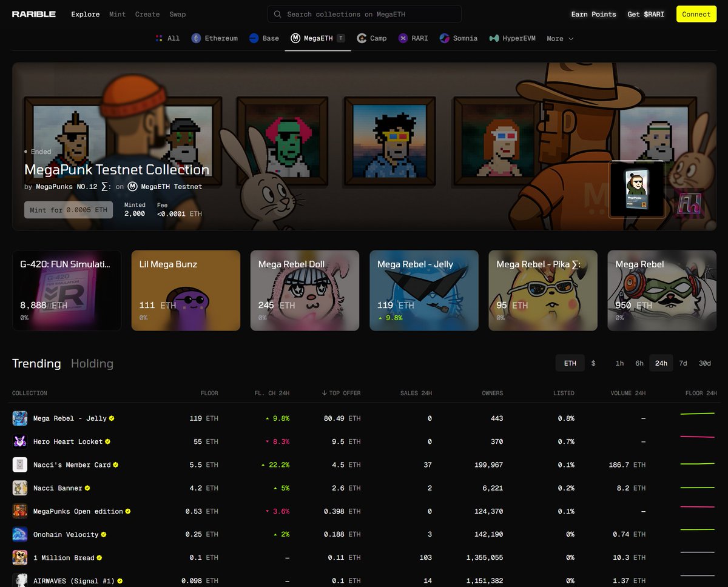Click 1 Million Bread row avatar
Viewport: 728px width, 587px height.
[x=20, y=557]
